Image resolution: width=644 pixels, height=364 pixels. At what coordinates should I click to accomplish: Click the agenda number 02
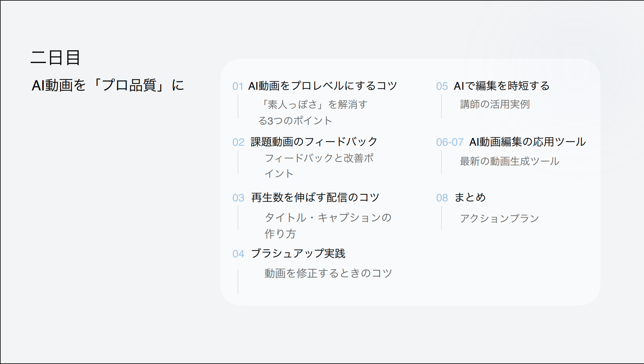pos(238,142)
